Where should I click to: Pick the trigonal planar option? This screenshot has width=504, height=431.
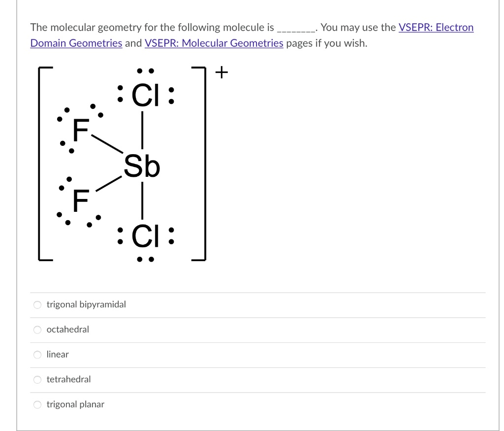tap(38, 404)
